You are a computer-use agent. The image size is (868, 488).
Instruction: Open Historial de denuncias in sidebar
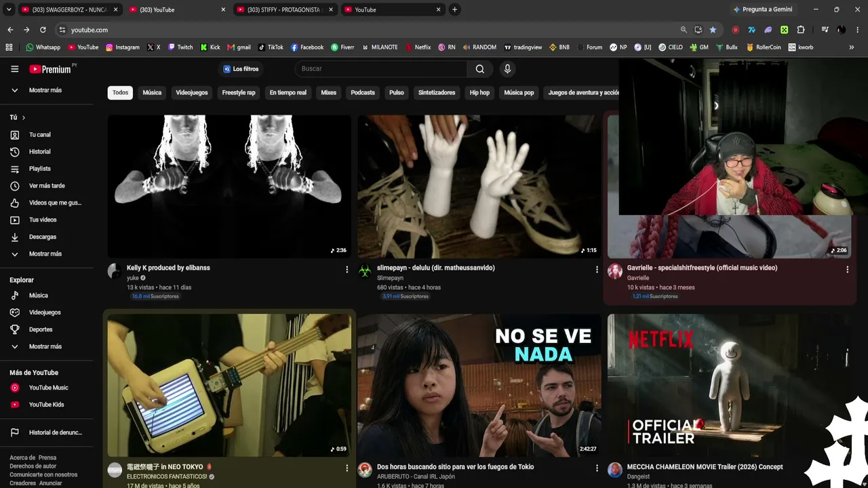(x=47, y=432)
